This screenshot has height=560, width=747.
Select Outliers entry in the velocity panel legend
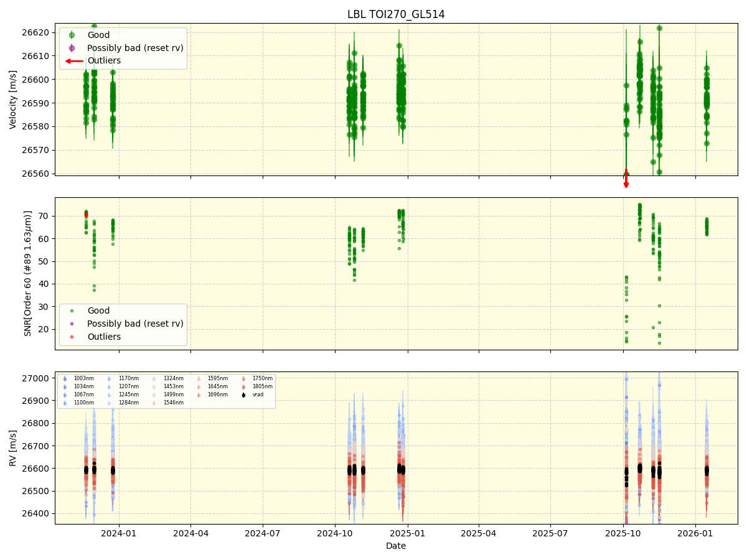tap(104, 61)
